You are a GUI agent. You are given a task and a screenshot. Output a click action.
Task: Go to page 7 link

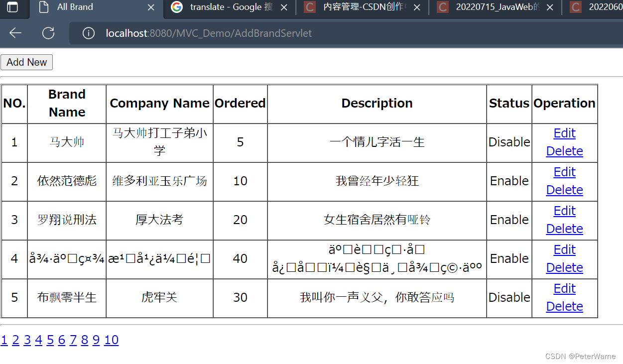73,340
